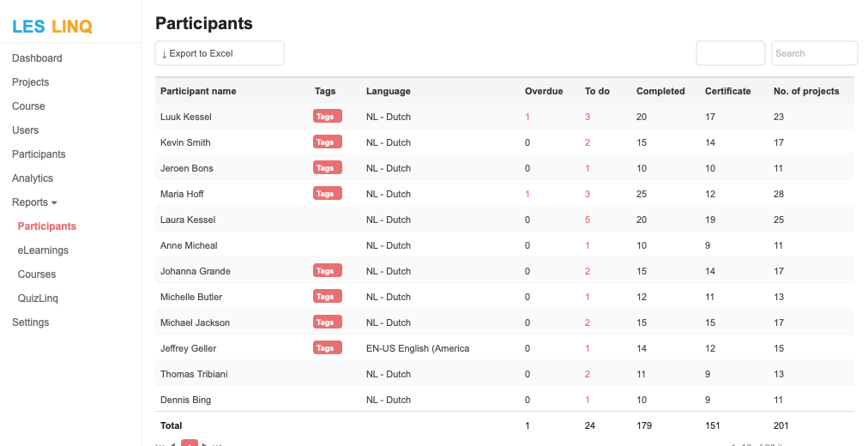The image size is (868, 446).
Task: Click the Tags badge for Johanna Grande
Action: 327,270
